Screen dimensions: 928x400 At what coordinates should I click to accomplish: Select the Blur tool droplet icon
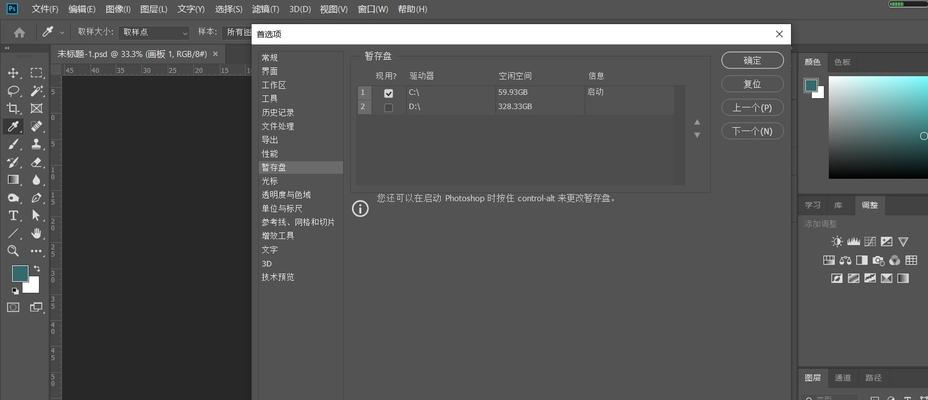click(x=37, y=179)
